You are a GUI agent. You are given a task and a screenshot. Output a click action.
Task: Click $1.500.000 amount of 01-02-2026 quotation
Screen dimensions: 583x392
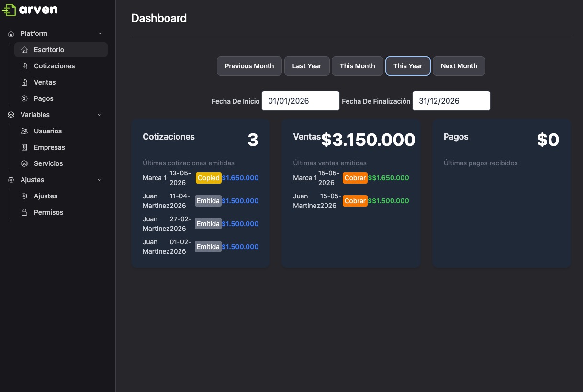[x=240, y=247]
